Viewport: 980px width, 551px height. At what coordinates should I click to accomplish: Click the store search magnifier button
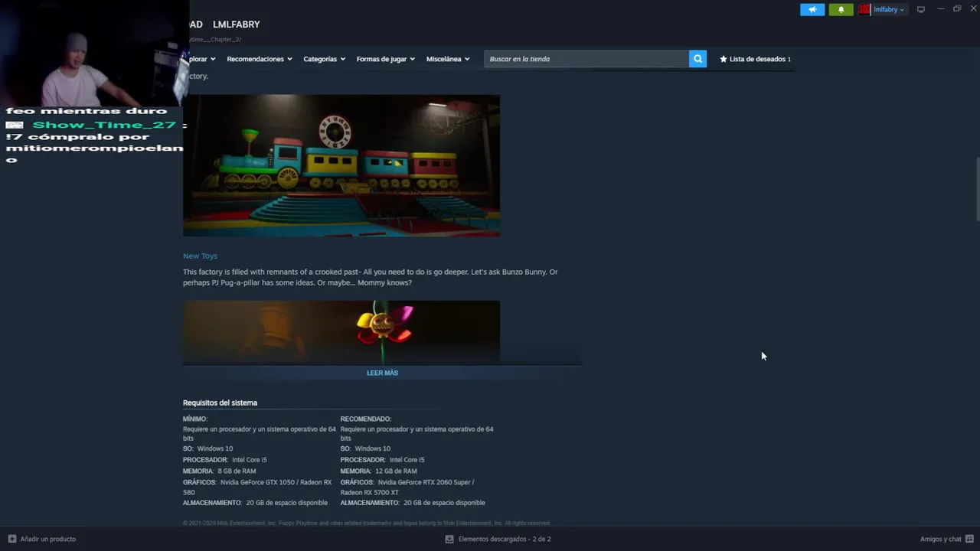click(697, 59)
